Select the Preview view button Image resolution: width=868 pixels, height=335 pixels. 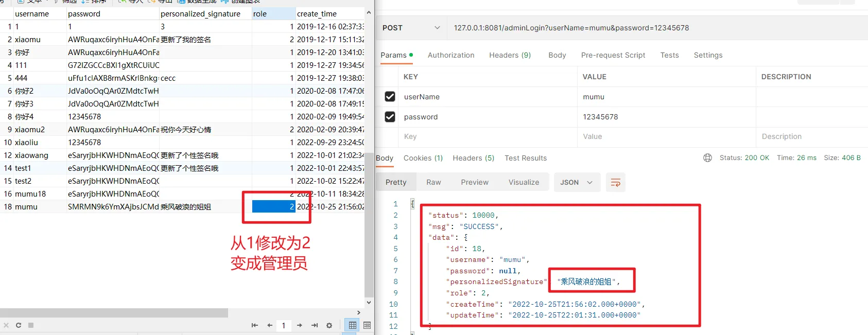475,182
